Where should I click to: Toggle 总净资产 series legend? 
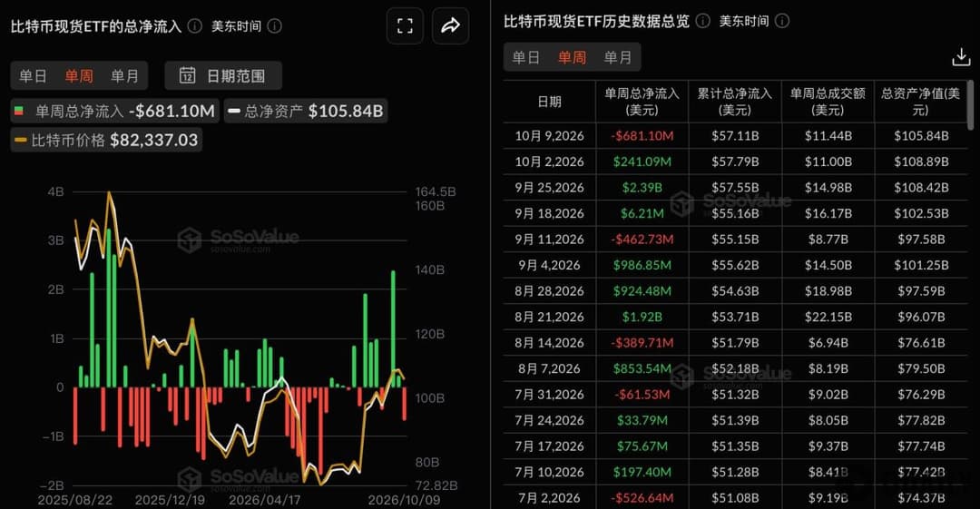pos(306,112)
